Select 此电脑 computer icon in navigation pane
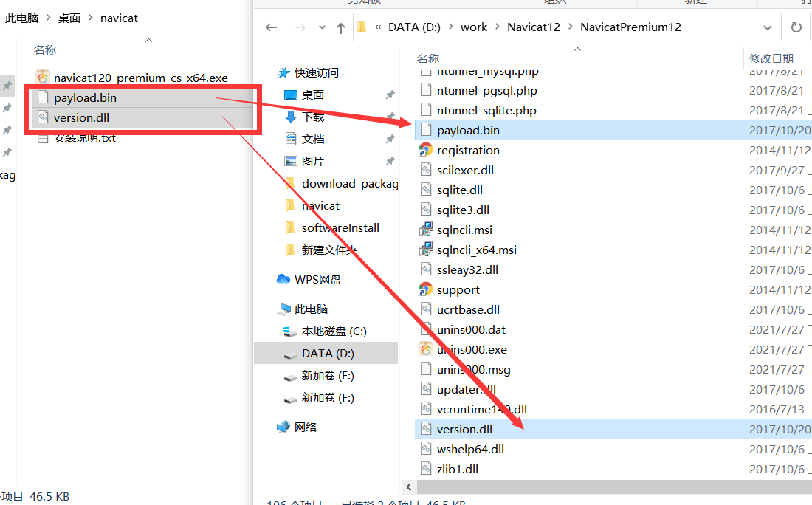The height and width of the screenshot is (505, 812). 283,309
